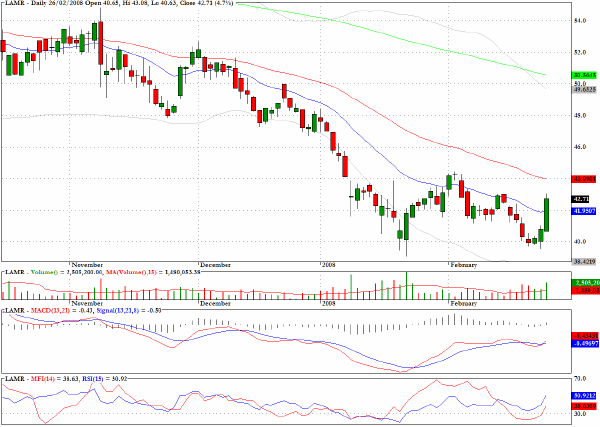Click the final green volume bar
The image size is (600, 427).
pyautogui.click(x=547, y=291)
